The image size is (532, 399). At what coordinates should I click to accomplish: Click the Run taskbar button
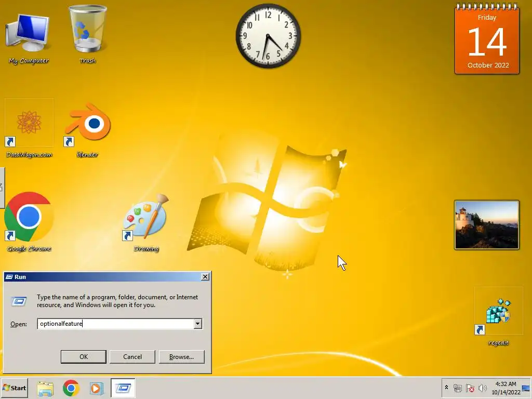123,388
